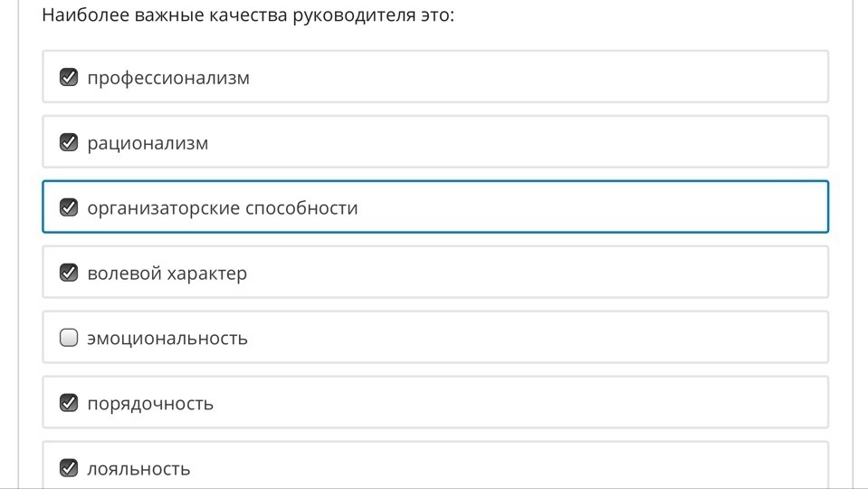Click the эмоциональность label text

(167, 339)
